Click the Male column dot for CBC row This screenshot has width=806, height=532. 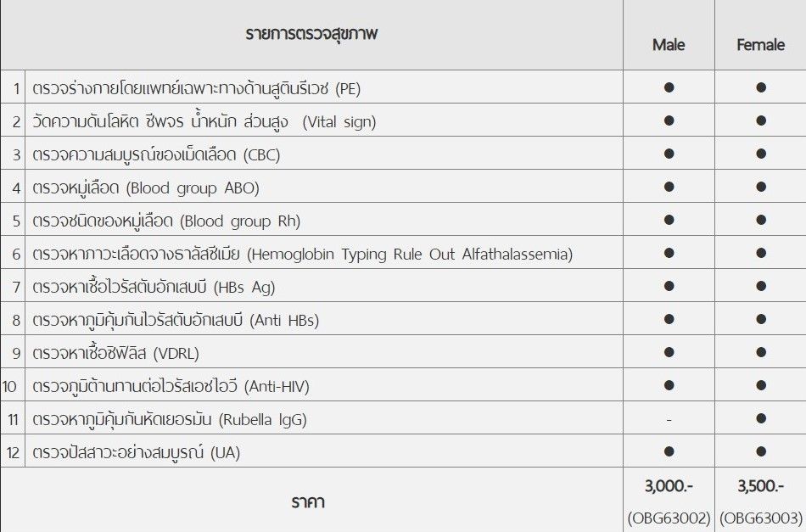coord(669,154)
